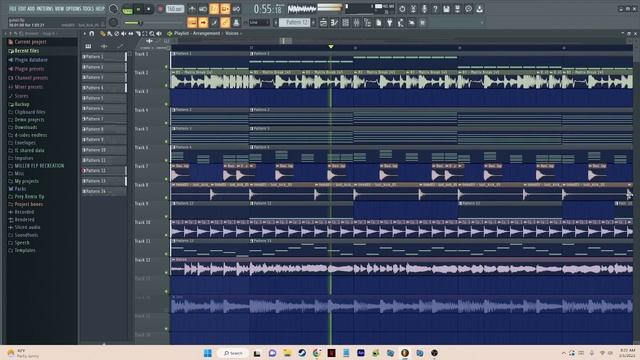
Task: Click the tempo value field
Action: 175,9
